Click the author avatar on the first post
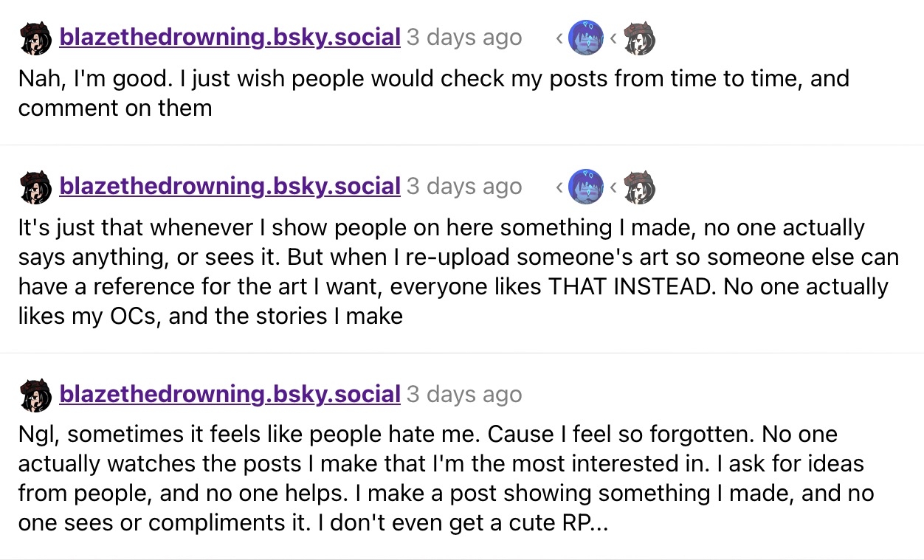 [x=35, y=38]
